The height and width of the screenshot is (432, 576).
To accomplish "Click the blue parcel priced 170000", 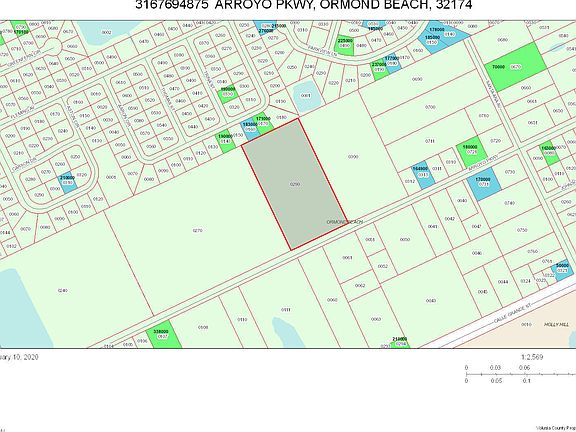I will (x=484, y=184).
